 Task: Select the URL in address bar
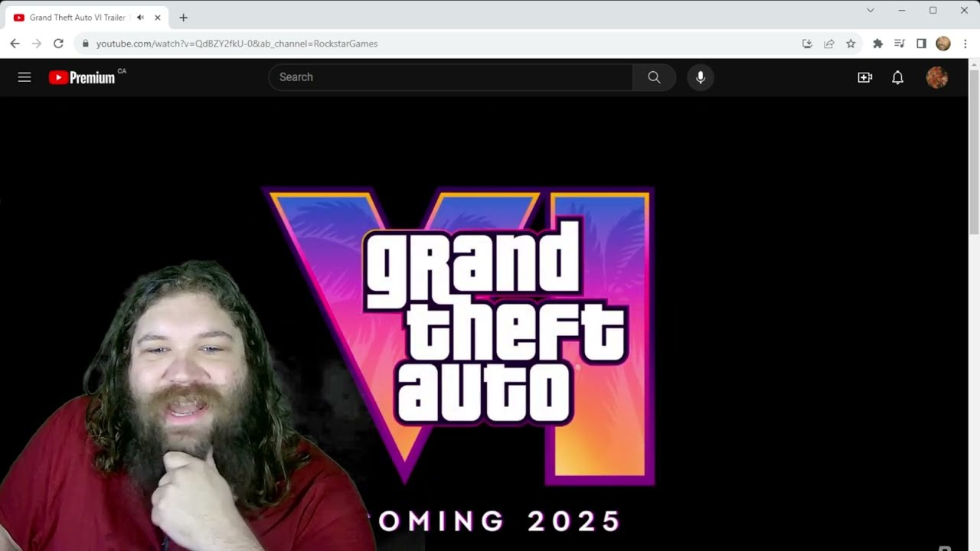point(237,44)
